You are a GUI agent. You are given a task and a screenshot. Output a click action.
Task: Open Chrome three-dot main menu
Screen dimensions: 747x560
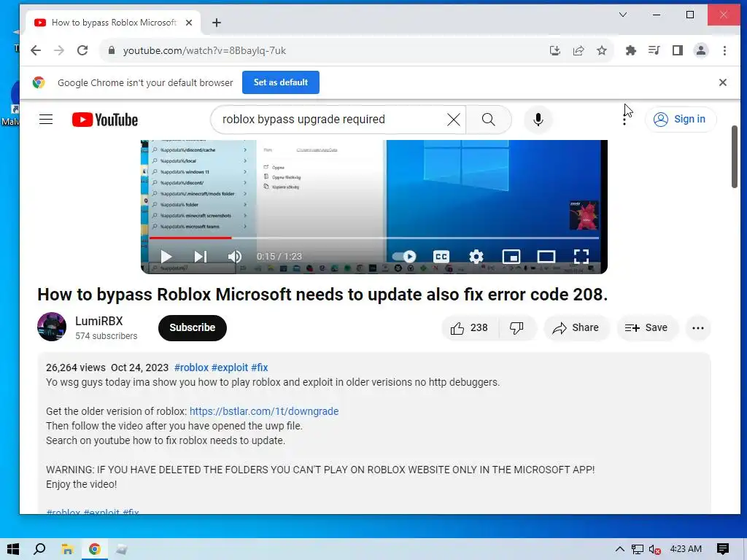click(724, 50)
